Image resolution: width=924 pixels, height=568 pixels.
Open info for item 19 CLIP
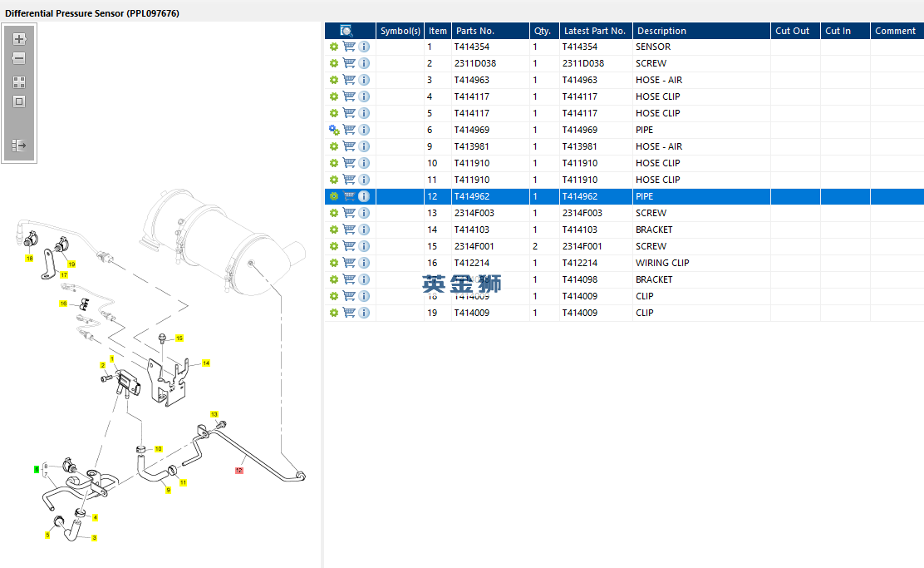point(364,313)
